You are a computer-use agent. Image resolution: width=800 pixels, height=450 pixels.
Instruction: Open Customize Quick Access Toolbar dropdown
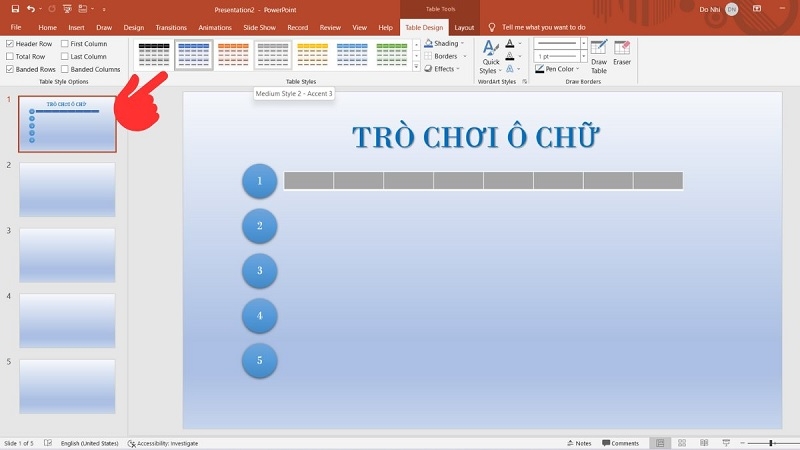pyautogui.click(x=104, y=9)
